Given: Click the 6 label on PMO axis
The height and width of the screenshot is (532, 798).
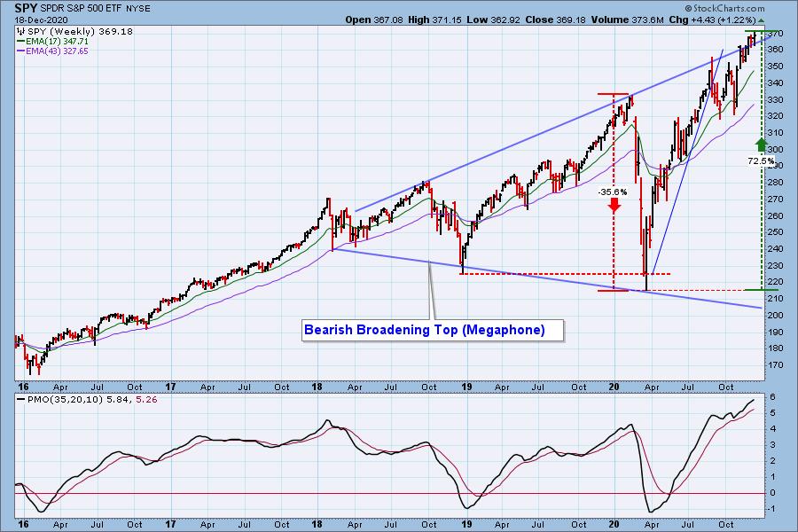Looking at the screenshot, I should [x=772, y=397].
